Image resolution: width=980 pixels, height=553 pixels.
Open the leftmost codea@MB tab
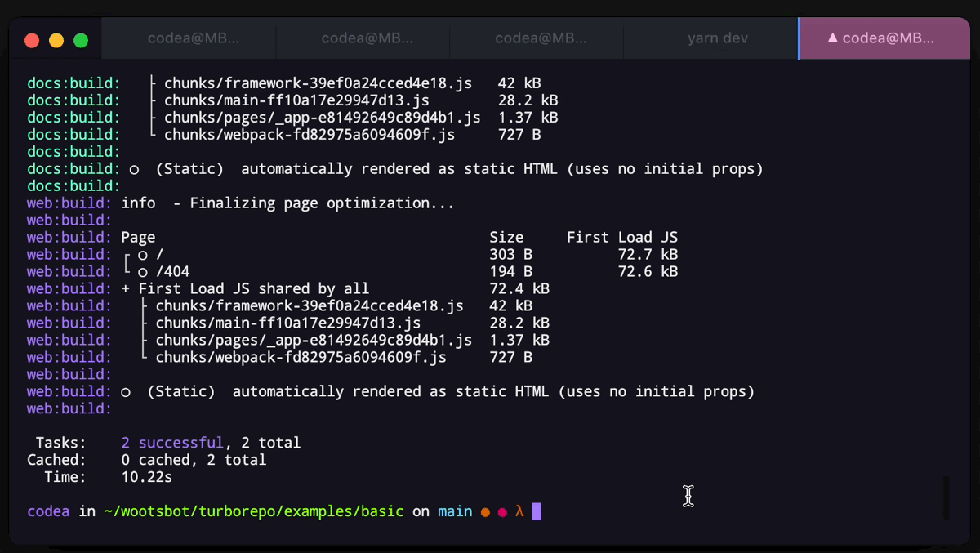pos(193,38)
